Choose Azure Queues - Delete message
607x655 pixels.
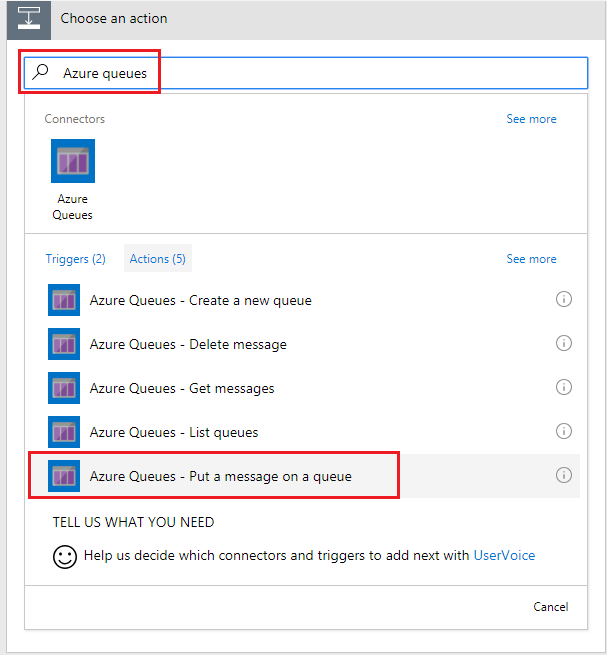click(x=304, y=344)
